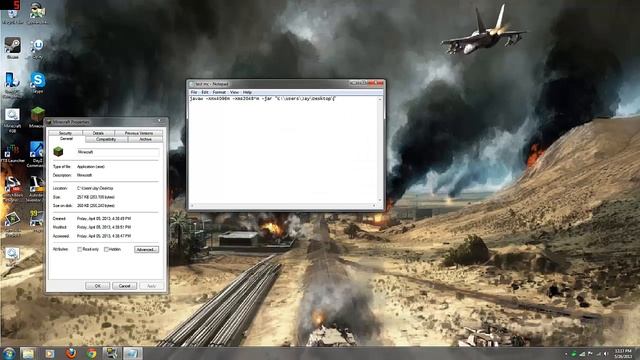Select the Minecraft grass block desktop icon
This screenshot has width=640, height=360.
[x=38, y=115]
